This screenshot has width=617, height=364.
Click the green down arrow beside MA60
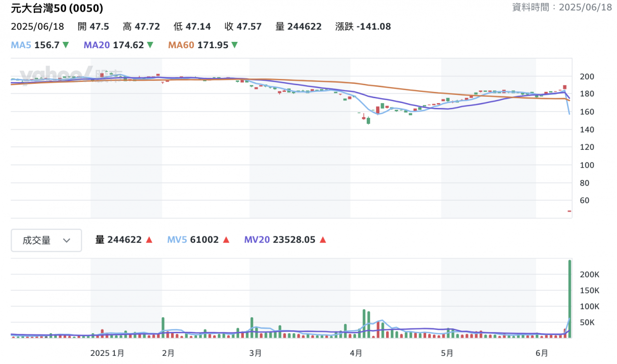(234, 45)
